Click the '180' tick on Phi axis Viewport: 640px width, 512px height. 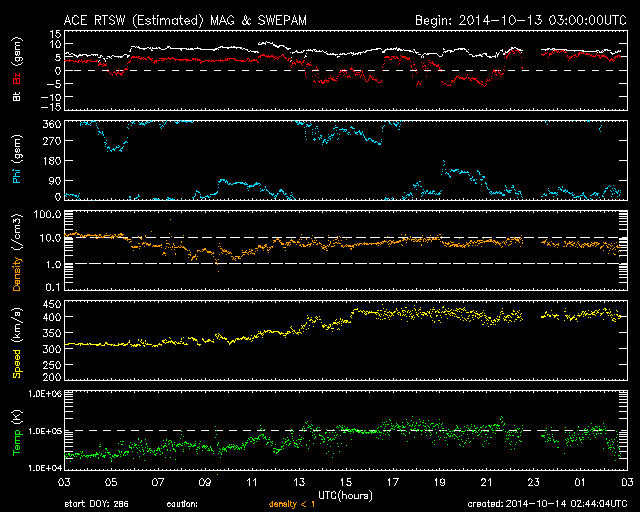coord(52,161)
